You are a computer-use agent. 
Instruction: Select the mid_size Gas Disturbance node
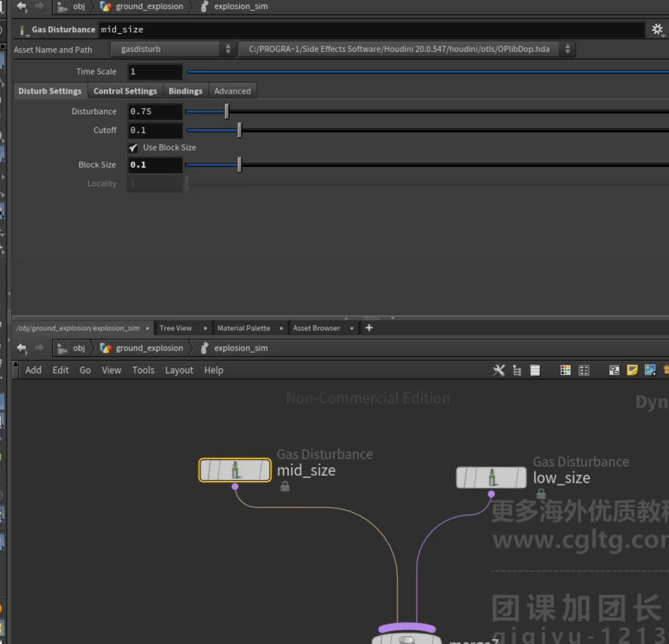[235, 470]
